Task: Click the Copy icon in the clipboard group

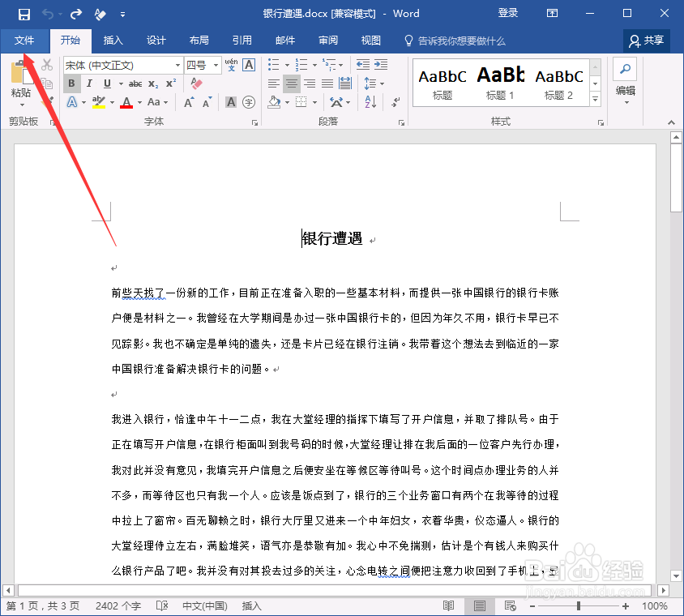Action: pos(47,83)
